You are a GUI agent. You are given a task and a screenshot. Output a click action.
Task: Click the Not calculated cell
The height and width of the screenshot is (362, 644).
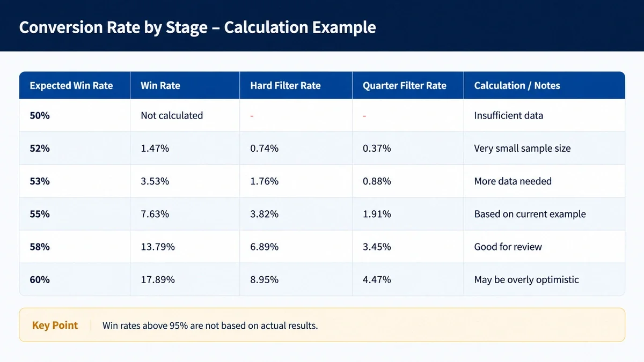172,115
